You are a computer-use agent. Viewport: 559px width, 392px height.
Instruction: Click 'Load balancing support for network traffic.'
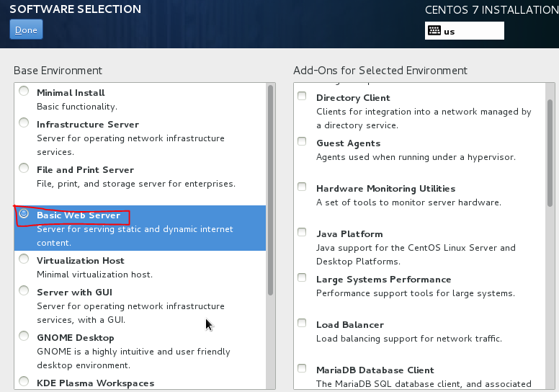pos(409,339)
